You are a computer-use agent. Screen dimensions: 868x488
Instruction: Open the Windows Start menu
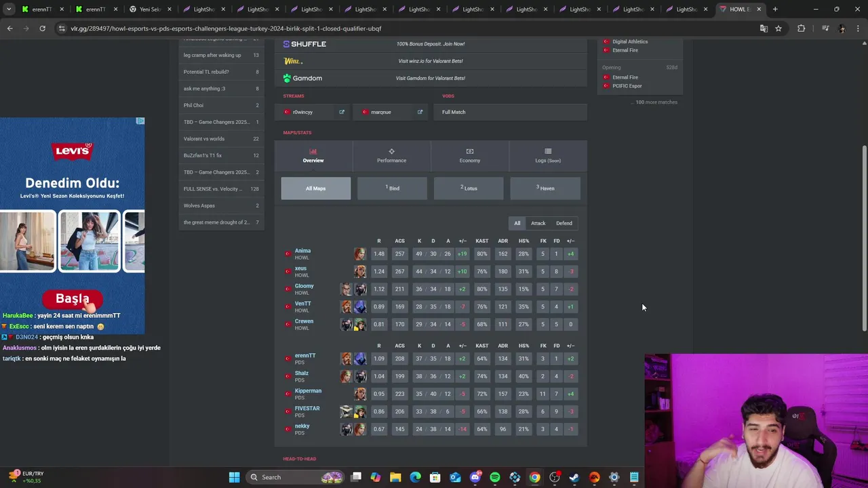234,477
